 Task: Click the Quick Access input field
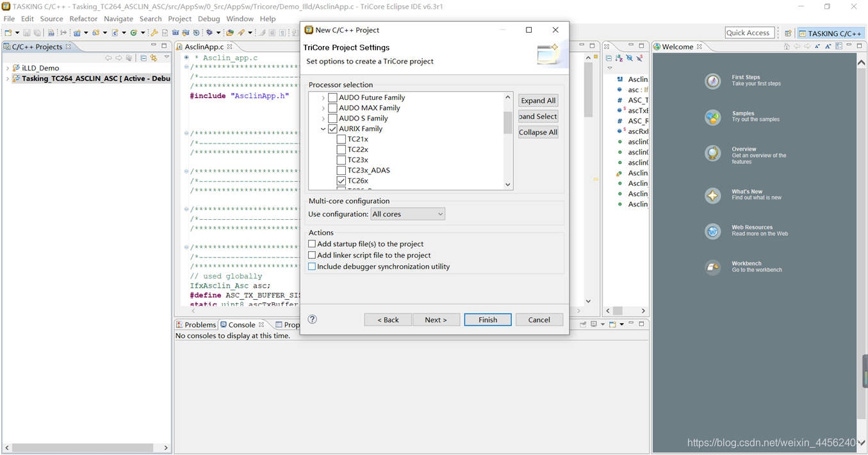coord(749,33)
